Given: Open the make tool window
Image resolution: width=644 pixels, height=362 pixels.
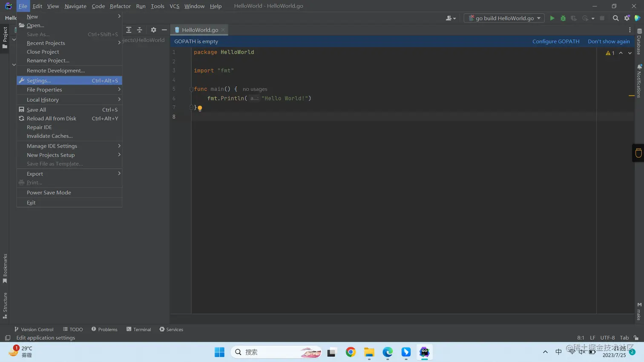Looking at the screenshot, I should point(639,311).
